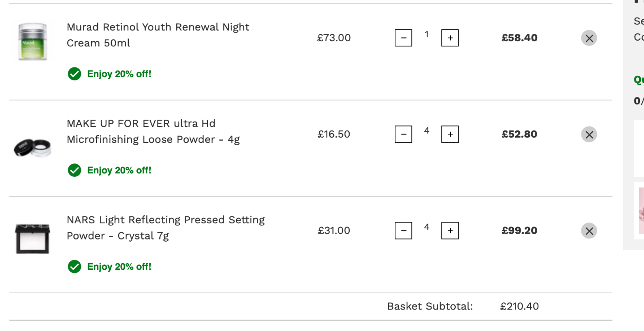The width and height of the screenshot is (644, 331).
Task: Remove Murad Retinol Night Cream from basket
Action: pyautogui.click(x=589, y=38)
